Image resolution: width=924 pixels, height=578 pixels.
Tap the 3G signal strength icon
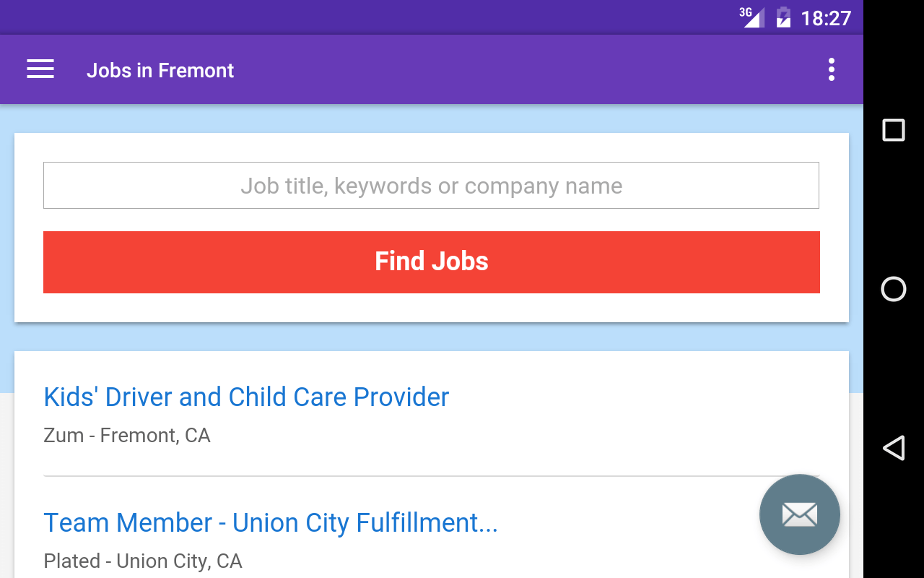[x=752, y=17]
